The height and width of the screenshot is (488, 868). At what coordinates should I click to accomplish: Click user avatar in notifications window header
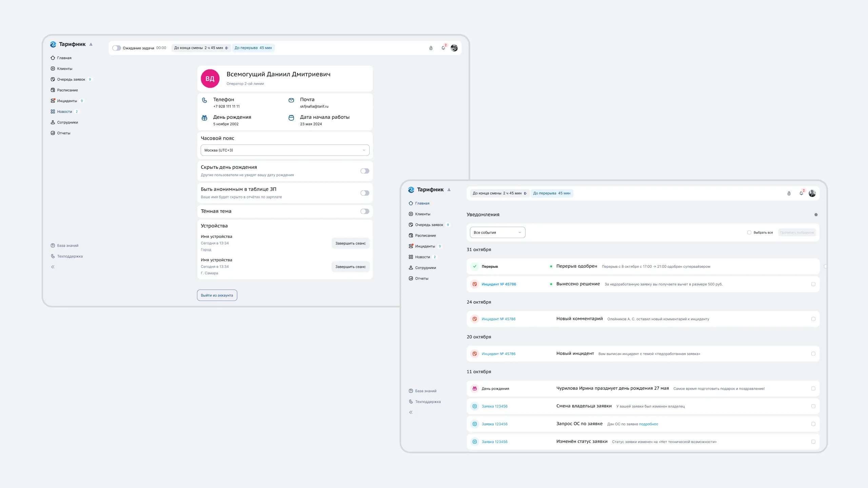pyautogui.click(x=812, y=194)
